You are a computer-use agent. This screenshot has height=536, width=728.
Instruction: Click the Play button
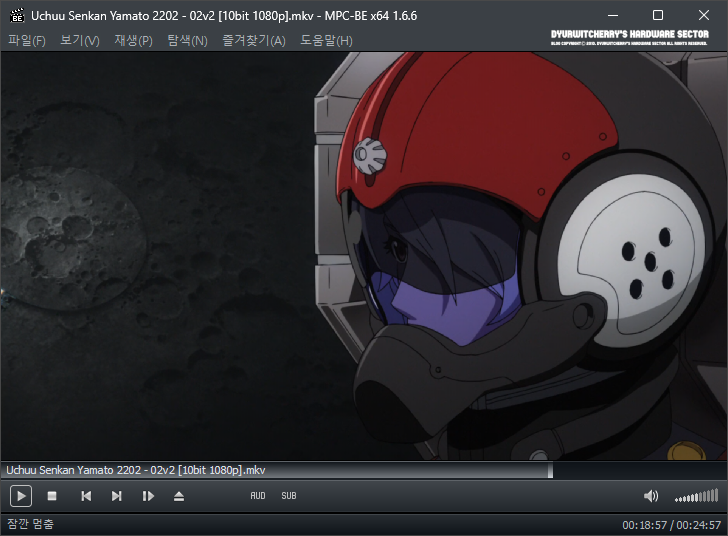coord(21,496)
